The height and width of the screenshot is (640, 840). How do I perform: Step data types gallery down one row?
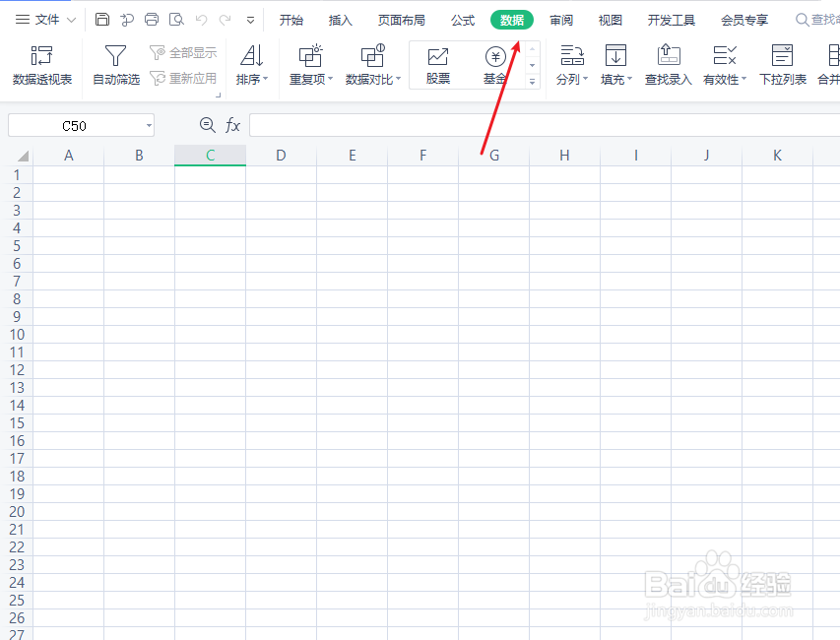point(532,65)
